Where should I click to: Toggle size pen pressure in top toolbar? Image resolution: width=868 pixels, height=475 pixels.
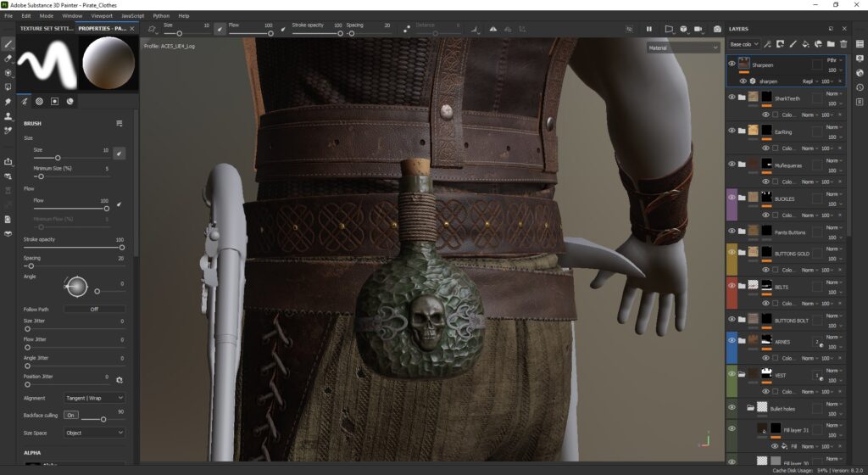click(x=220, y=29)
